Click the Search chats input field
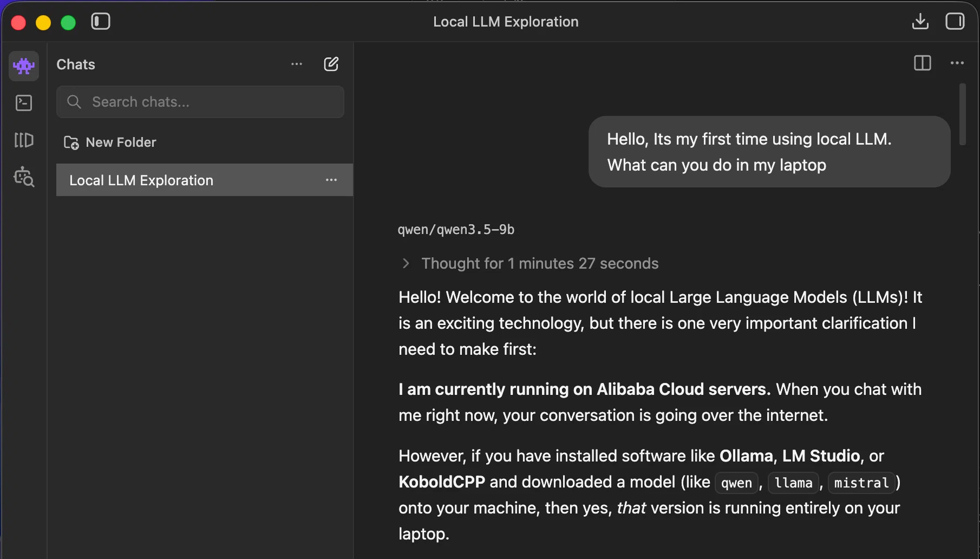The image size is (980, 559). (x=200, y=102)
